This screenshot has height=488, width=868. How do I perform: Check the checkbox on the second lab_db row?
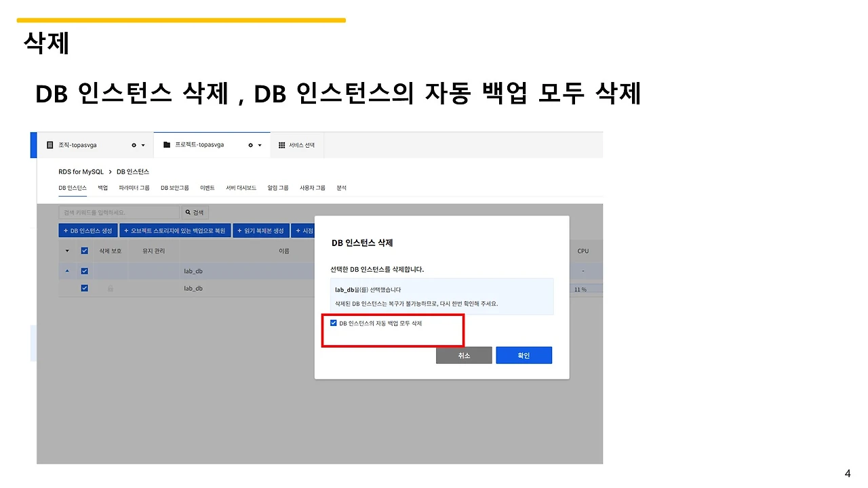click(x=84, y=288)
